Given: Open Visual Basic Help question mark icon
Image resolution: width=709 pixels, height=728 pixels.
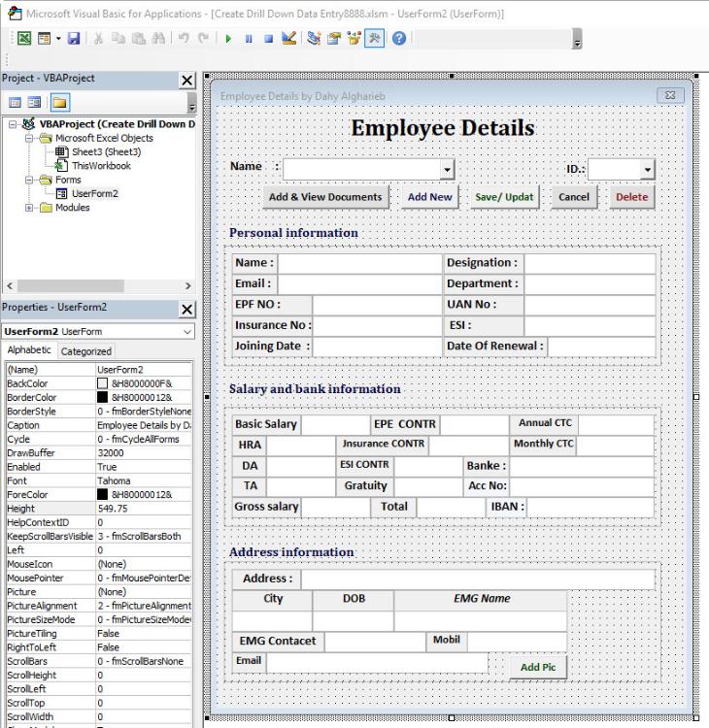Looking at the screenshot, I should point(399,38).
